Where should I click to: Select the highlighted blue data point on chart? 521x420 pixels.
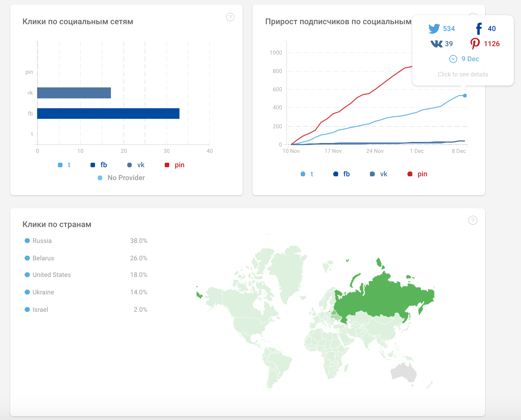(x=465, y=96)
